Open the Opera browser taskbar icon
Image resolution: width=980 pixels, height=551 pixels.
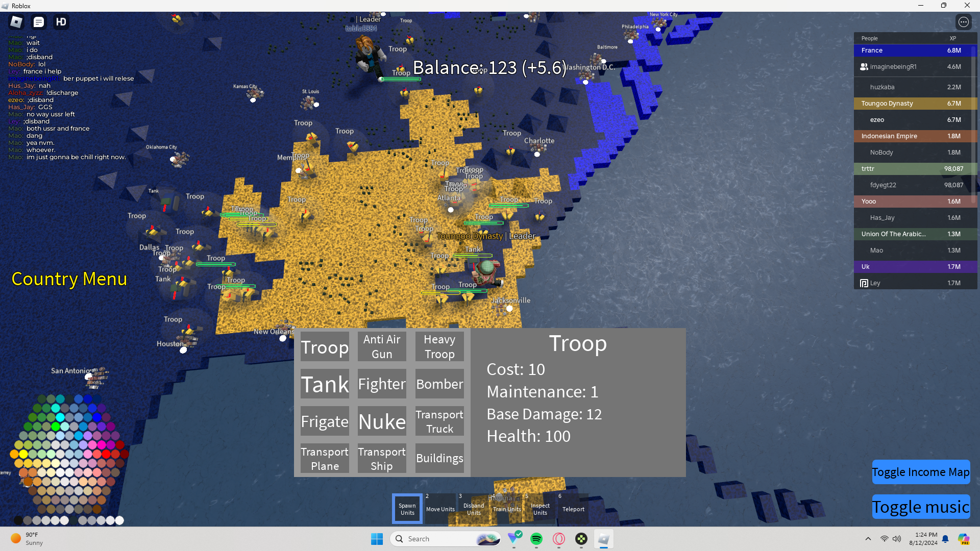559,539
